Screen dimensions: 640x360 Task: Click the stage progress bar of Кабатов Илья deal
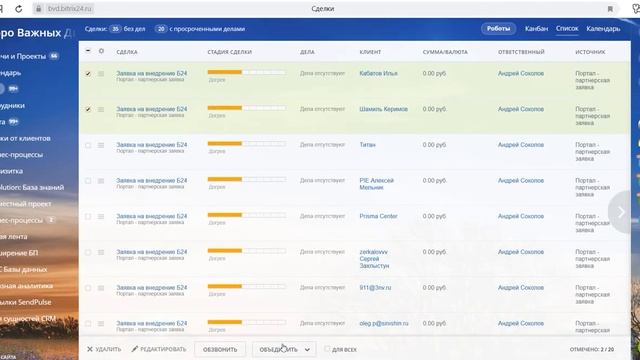[x=247, y=72]
